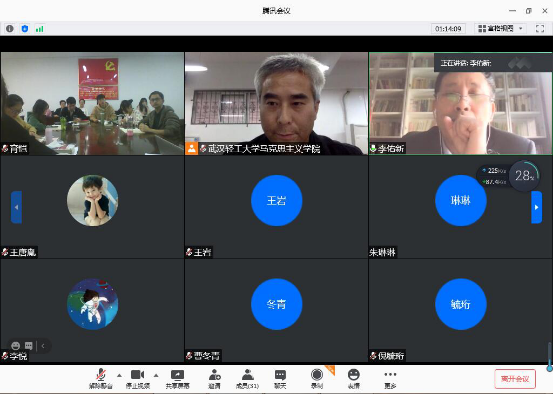Open the Members list icon
Viewport: 553px width, 395px height.
[x=248, y=379]
